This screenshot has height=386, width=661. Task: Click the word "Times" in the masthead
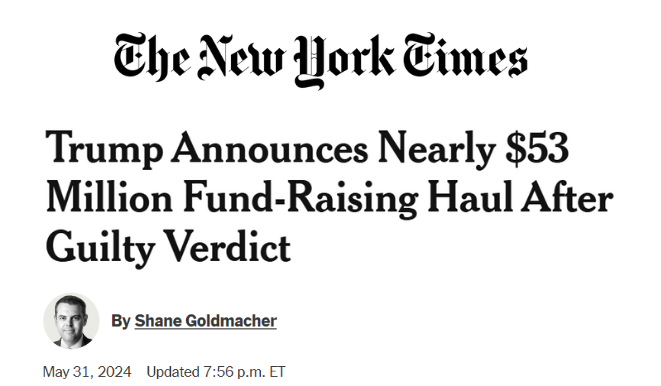coord(465,56)
